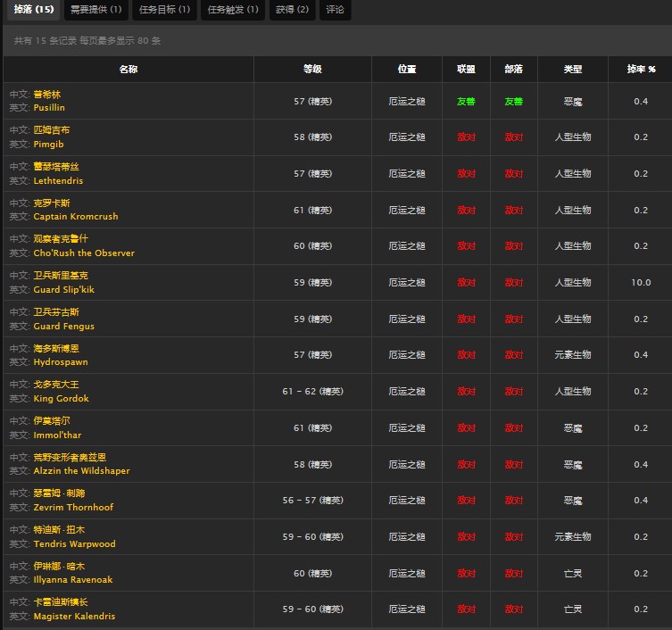
Task: Click the Alzzin the Wildshaper link
Action: tap(81, 471)
